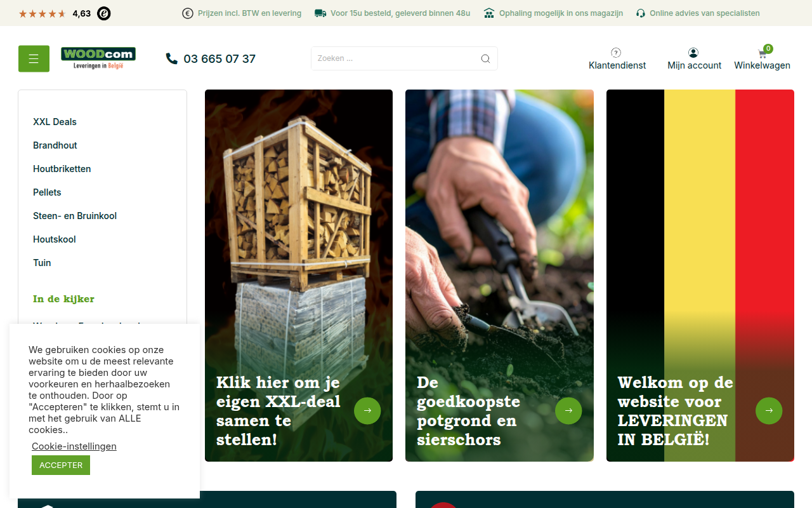Click the delivery truck icon
This screenshot has height=508, width=812.
320,13
